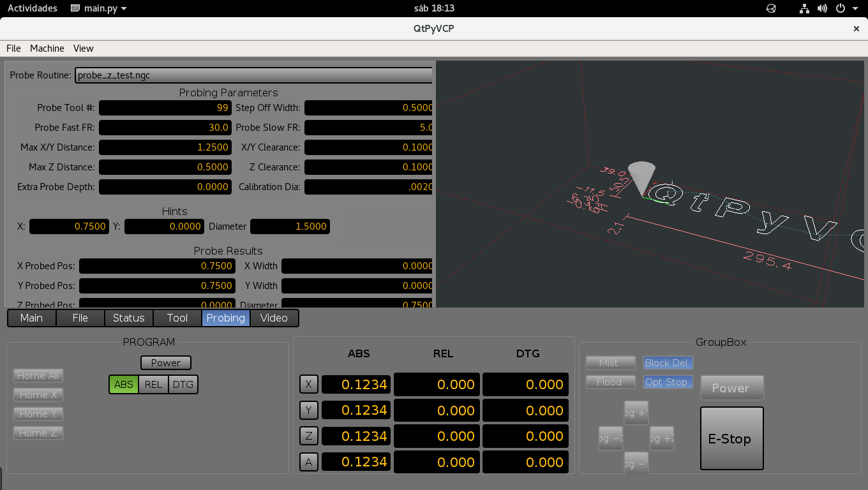Click the X axis ABS readout 0.1234
The height and width of the screenshot is (490, 868).
click(x=355, y=384)
